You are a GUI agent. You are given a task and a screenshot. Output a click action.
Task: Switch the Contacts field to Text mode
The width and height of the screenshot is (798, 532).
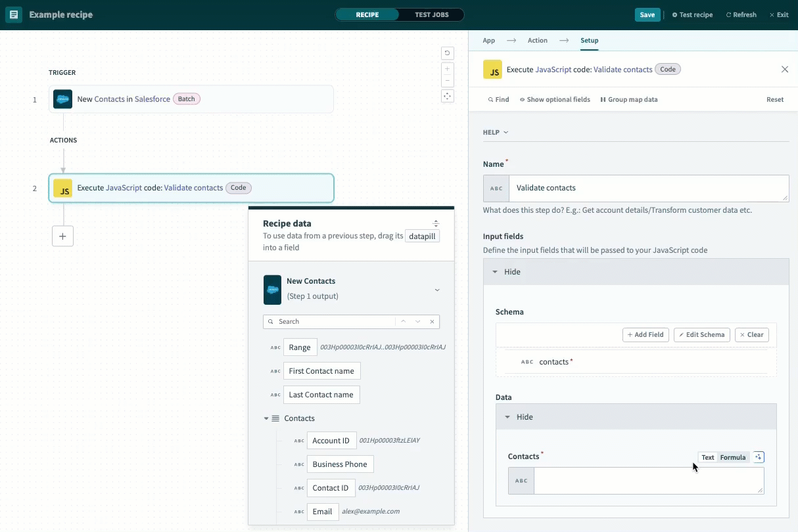pos(708,457)
